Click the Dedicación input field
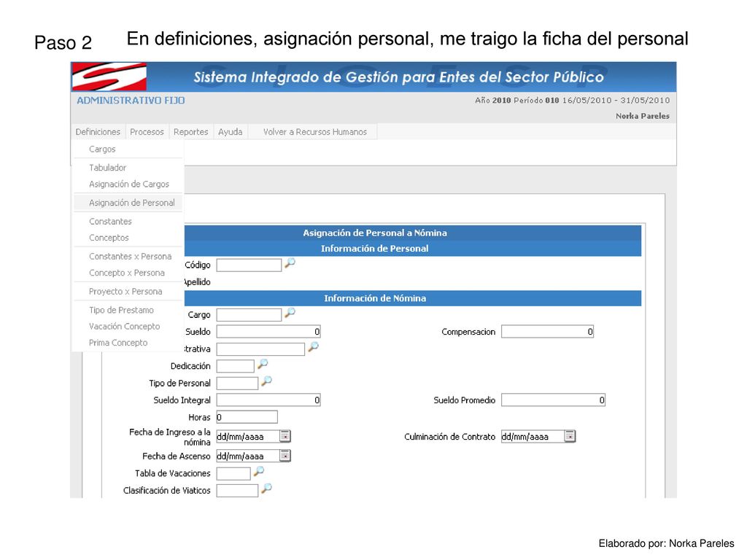The height and width of the screenshot is (560, 747). click(x=236, y=366)
